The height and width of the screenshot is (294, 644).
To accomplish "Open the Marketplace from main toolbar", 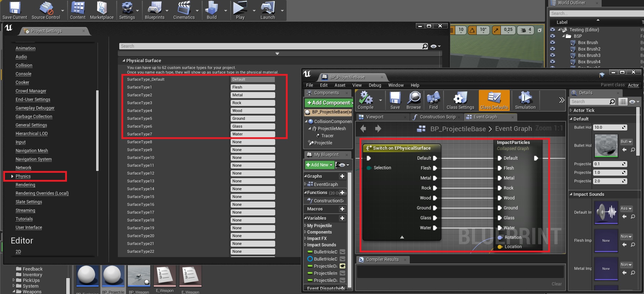I will (102, 9).
